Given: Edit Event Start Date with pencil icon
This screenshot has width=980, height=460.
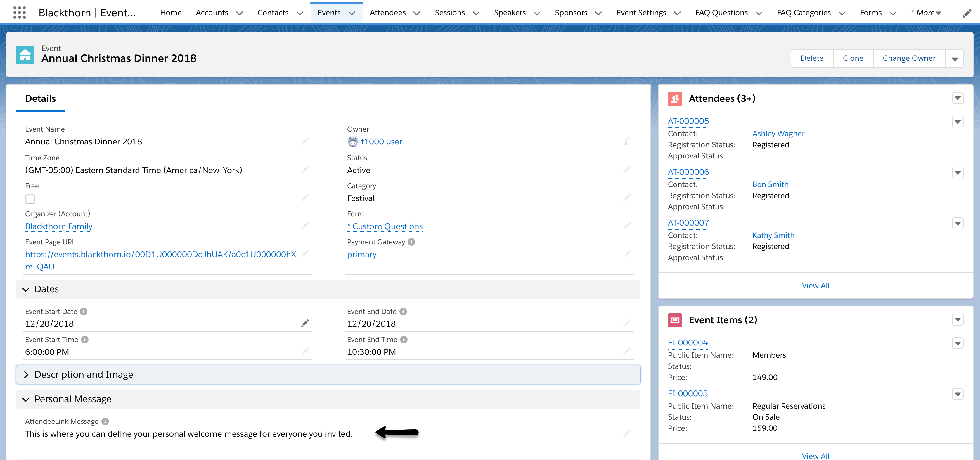Looking at the screenshot, I should click(305, 324).
